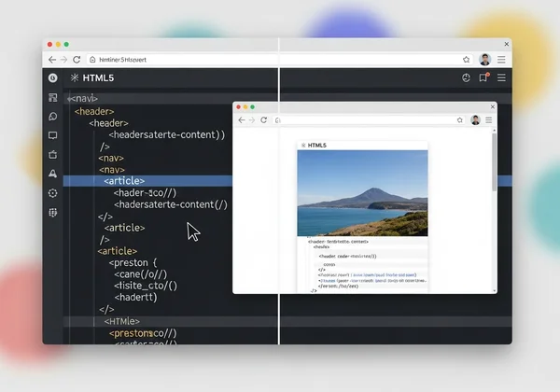Go forward in the outer browser window
The image size is (560, 392).
coord(63,60)
